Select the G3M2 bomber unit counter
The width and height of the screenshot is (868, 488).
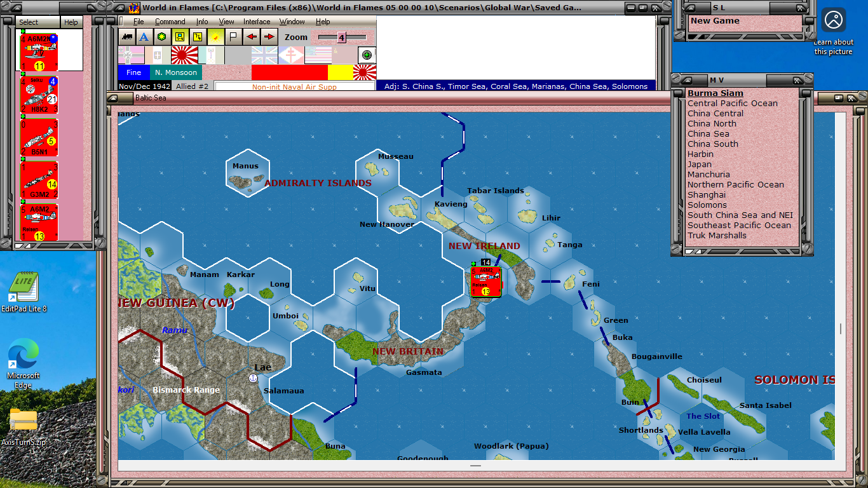(39, 180)
